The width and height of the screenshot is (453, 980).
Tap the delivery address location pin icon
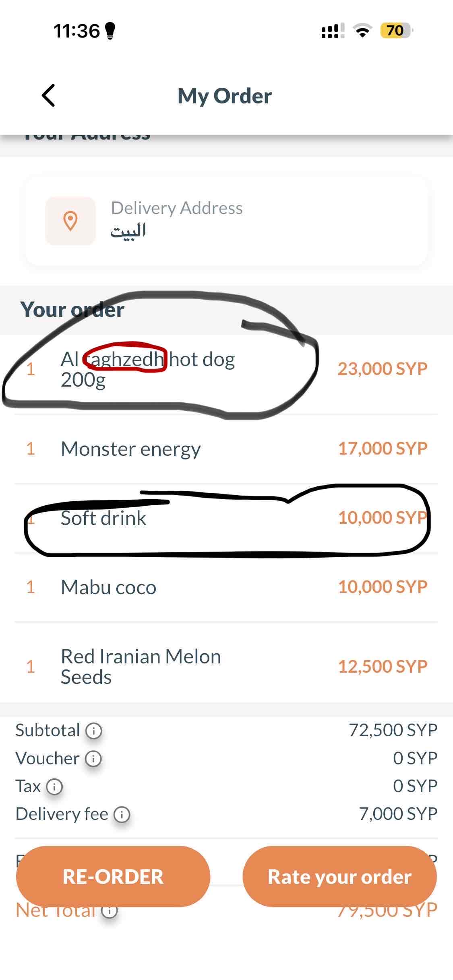tap(70, 221)
